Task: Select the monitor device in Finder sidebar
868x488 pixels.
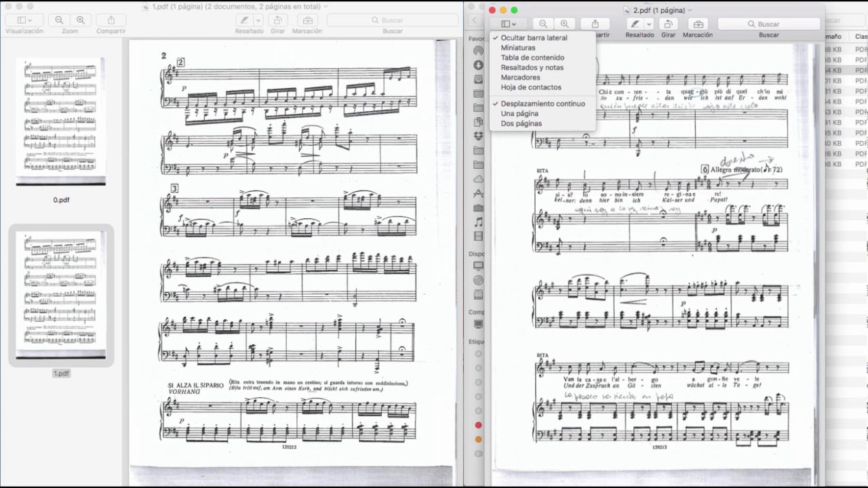Action: coord(479,266)
